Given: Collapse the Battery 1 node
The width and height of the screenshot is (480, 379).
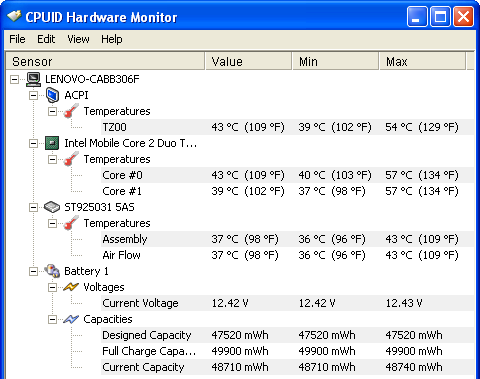Looking at the screenshot, I should point(33,271).
